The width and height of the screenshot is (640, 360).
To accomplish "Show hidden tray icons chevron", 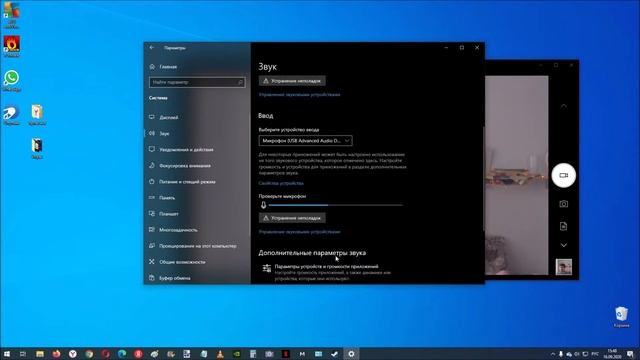I will 553,354.
